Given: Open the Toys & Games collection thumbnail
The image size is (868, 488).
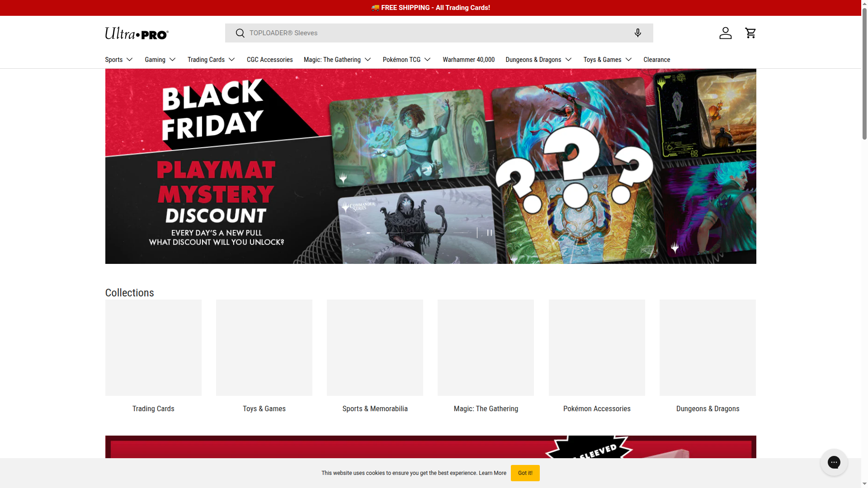Looking at the screenshot, I should point(264,347).
